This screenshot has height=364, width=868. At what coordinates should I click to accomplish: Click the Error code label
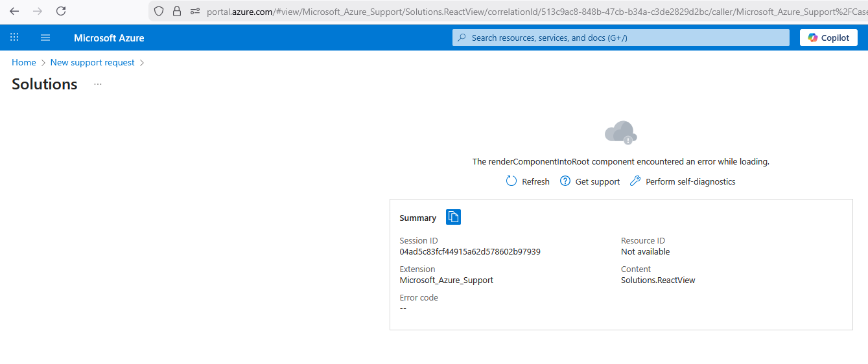tap(419, 298)
